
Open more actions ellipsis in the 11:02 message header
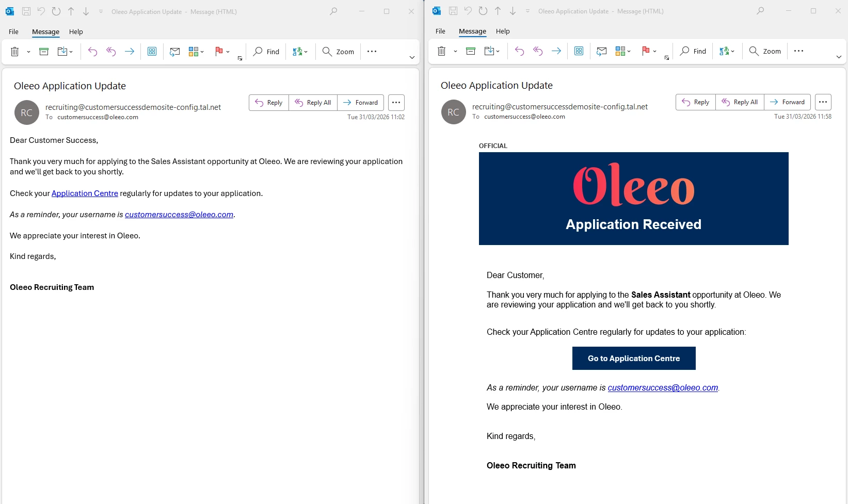pos(396,103)
